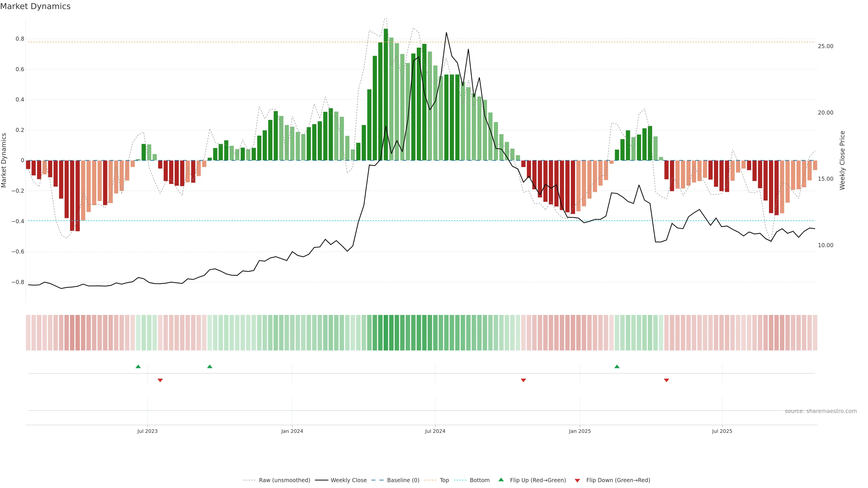This screenshot has width=868, height=488.
Task: Click the Market Dynamics y-axis title
Action: (4, 160)
